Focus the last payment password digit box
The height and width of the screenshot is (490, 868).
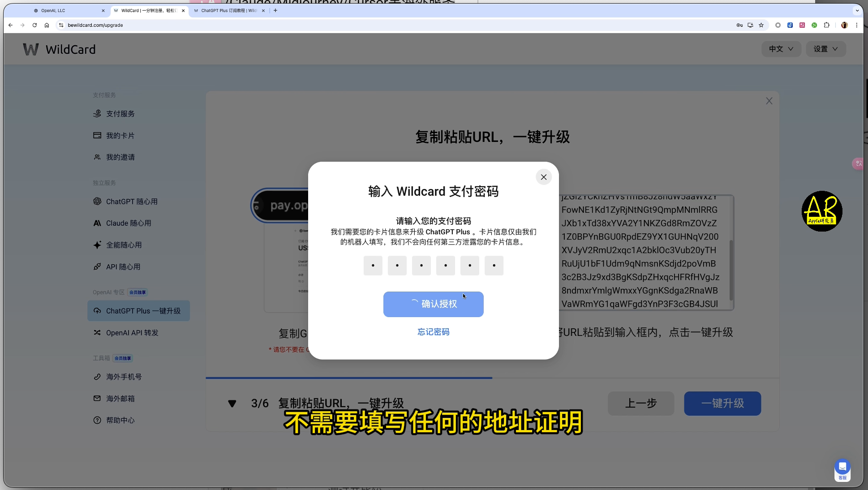[x=494, y=266]
